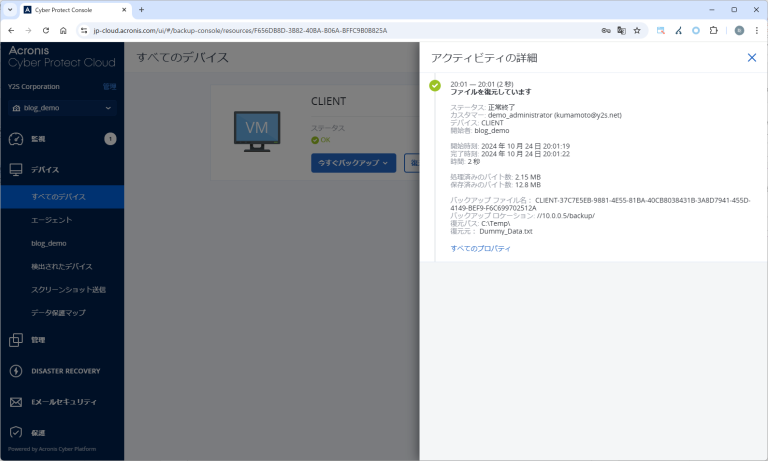Screen dimensions: 768x461
Task: Go to エージェント in the sidebar
Action: pyautogui.click(x=51, y=220)
